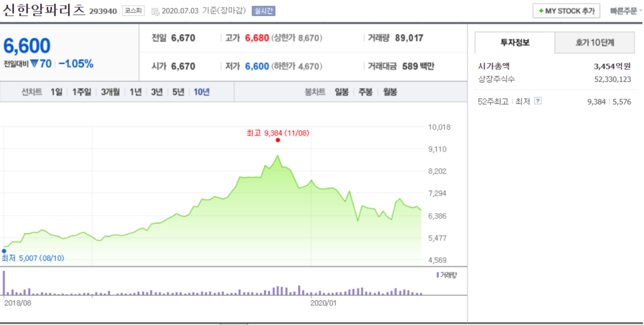Click the 시가 value 6,670
The image size is (644, 325).
pyautogui.click(x=183, y=66)
